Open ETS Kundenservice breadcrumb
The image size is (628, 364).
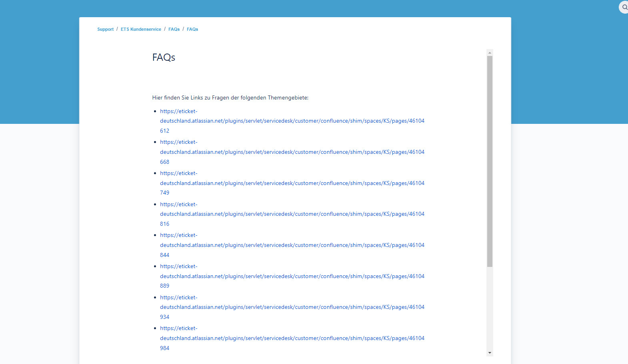click(x=141, y=29)
